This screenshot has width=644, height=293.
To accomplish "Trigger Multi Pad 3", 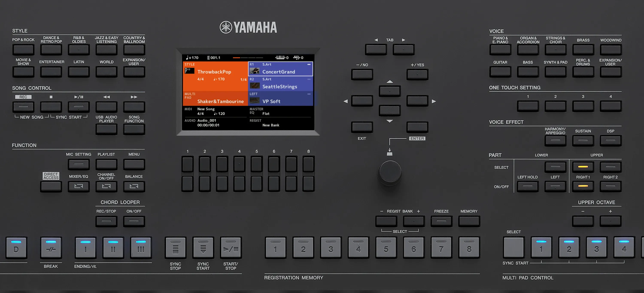I will pos(597,248).
